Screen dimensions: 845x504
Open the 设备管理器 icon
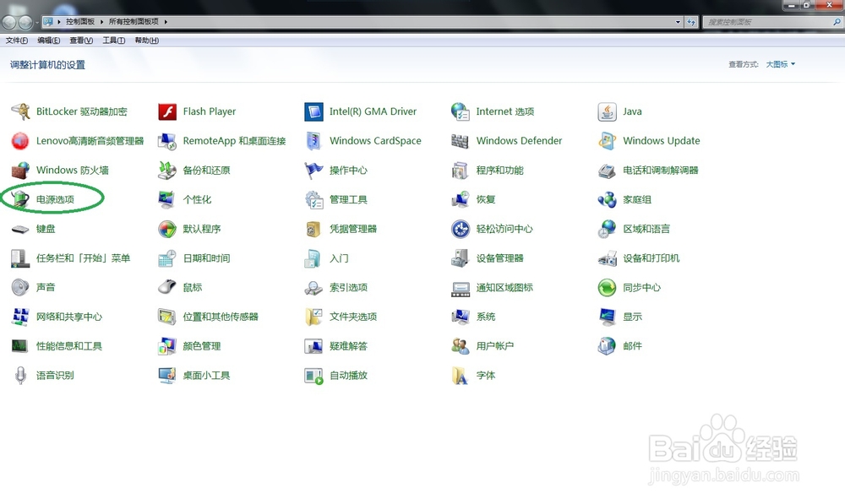tap(461, 258)
